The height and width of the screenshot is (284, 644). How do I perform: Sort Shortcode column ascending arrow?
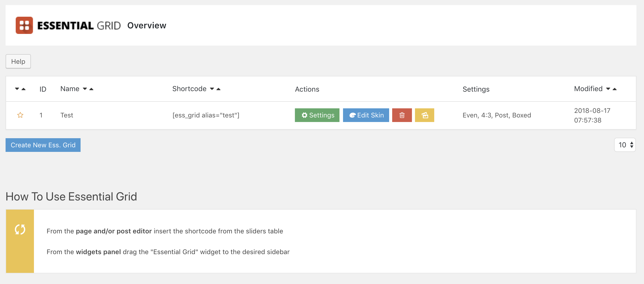pyautogui.click(x=218, y=89)
